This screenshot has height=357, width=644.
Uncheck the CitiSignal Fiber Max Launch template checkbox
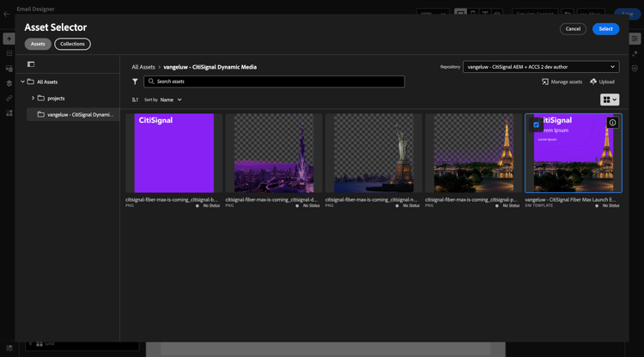pos(536,124)
